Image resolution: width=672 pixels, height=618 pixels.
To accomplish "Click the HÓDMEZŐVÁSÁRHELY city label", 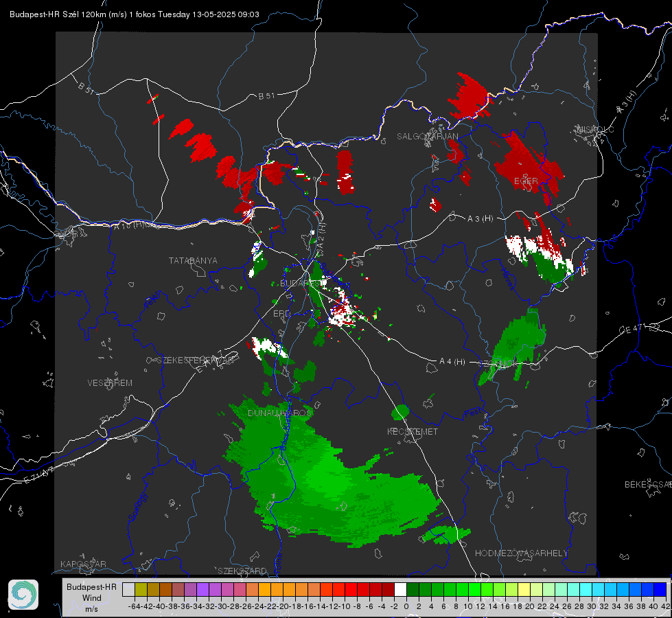I will [x=522, y=553].
